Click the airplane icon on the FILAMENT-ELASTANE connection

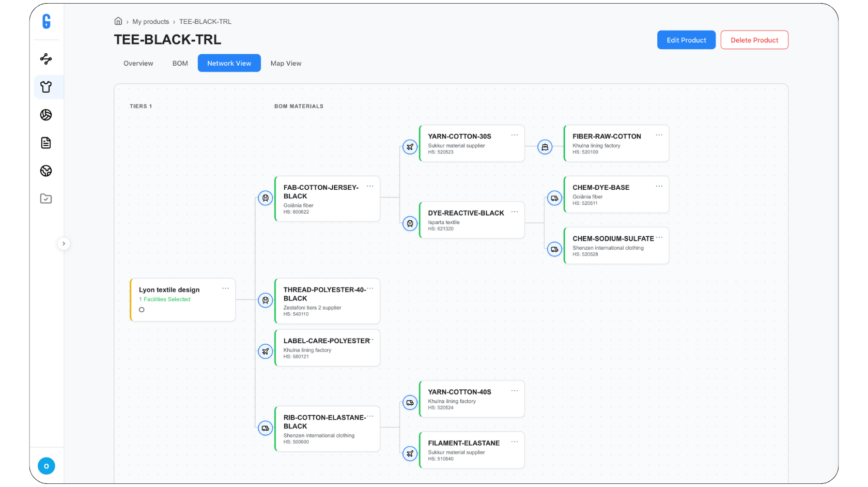(x=410, y=453)
